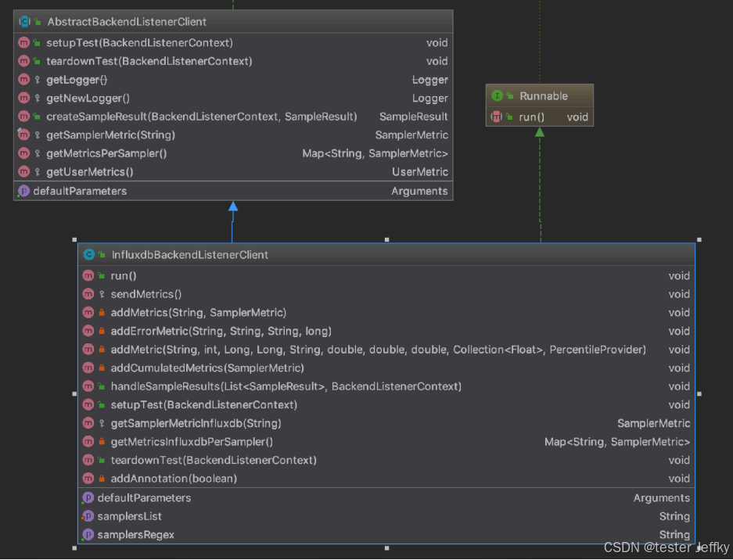Click property icon beside samplersList

88,516
